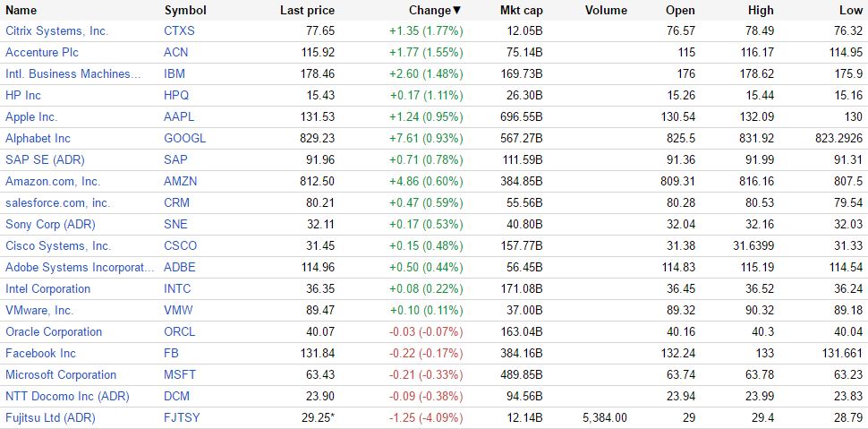Open Citrix Systems, Inc. company link
The image size is (868, 429).
tap(56, 30)
